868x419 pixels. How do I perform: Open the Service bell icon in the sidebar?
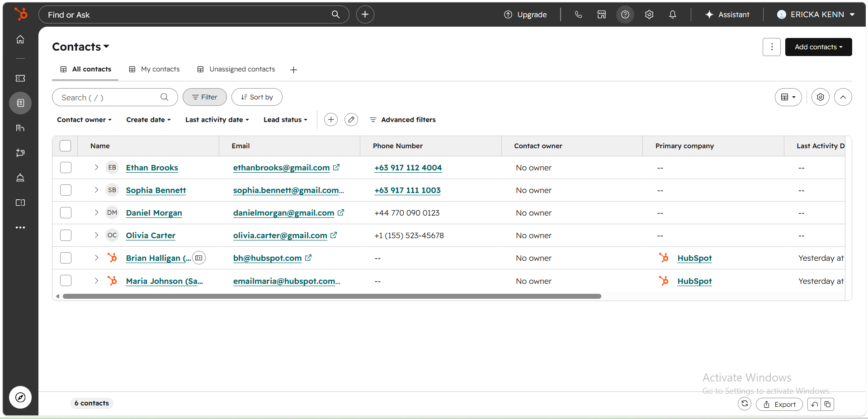pos(20,178)
